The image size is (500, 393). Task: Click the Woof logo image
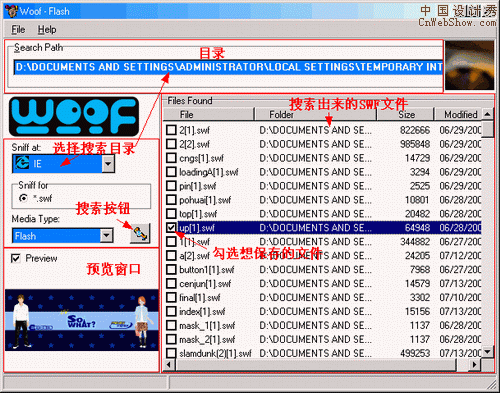[74, 117]
